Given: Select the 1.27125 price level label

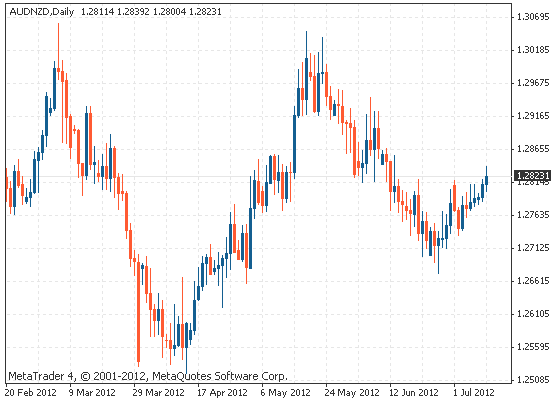Looking at the screenshot, I should (533, 248).
